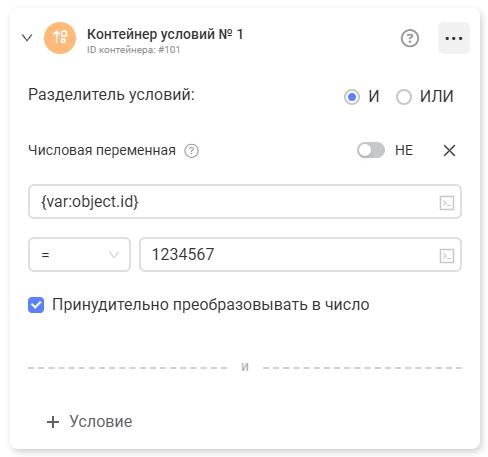This screenshot has width=488, height=457.
Task: Click the ID контейнера #101 label
Action: pos(133,50)
